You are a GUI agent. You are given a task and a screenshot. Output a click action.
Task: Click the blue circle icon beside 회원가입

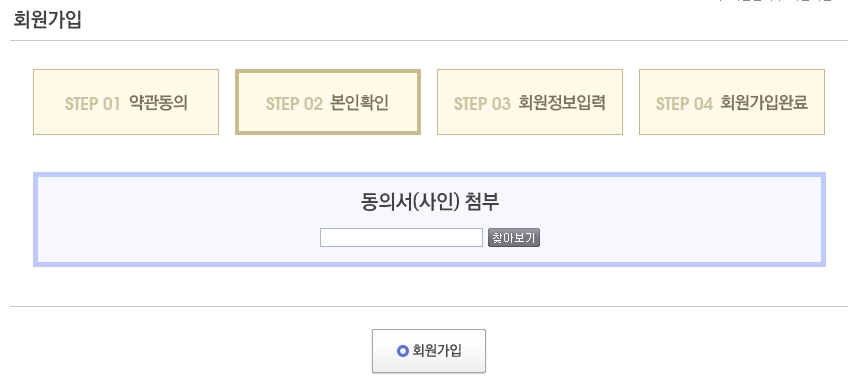pos(402,351)
